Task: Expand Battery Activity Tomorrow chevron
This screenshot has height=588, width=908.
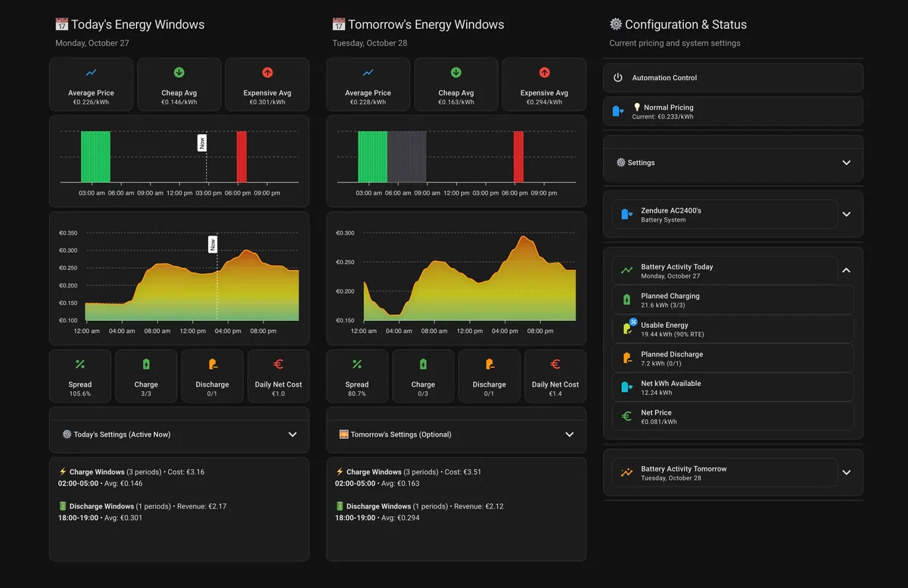Action: point(847,472)
